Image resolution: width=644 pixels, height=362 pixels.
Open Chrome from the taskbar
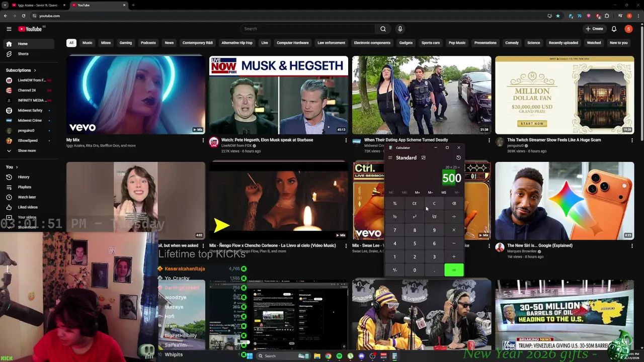point(328,356)
